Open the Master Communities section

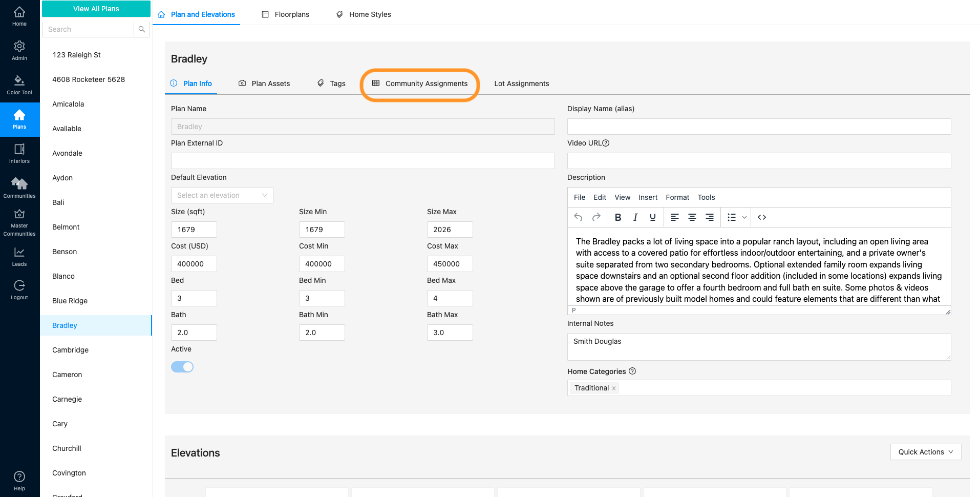(x=19, y=222)
